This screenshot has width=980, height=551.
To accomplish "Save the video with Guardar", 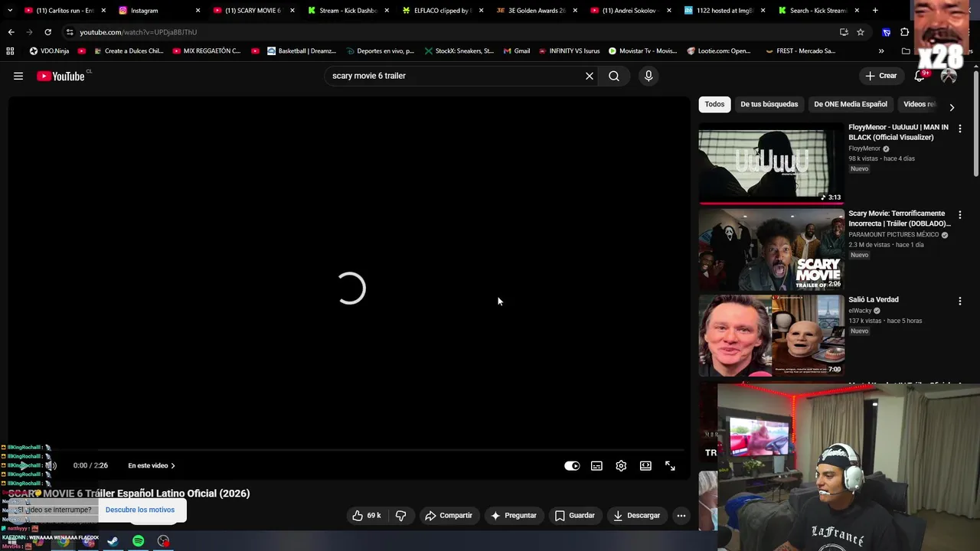I will click(x=575, y=516).
